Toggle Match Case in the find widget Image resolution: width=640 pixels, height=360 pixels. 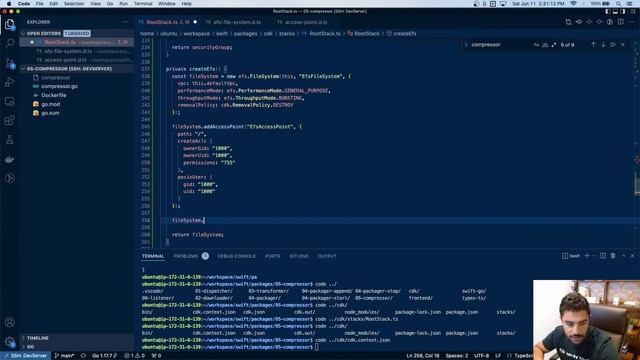coord(536,44)
